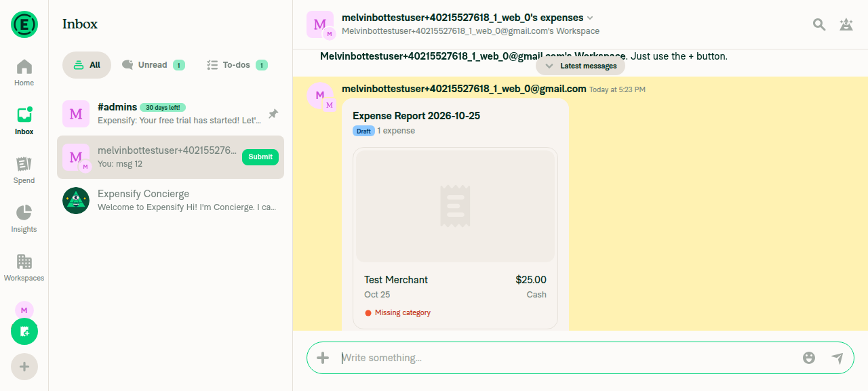Open the #admins chat
The height and width of the screenshot is (391, 868).
(x=170, y=114)
